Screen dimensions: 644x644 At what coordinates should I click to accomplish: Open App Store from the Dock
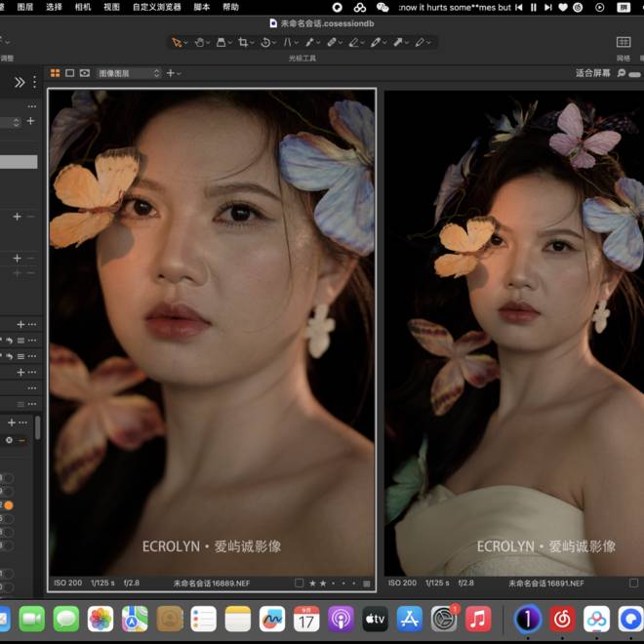point(410,619)
